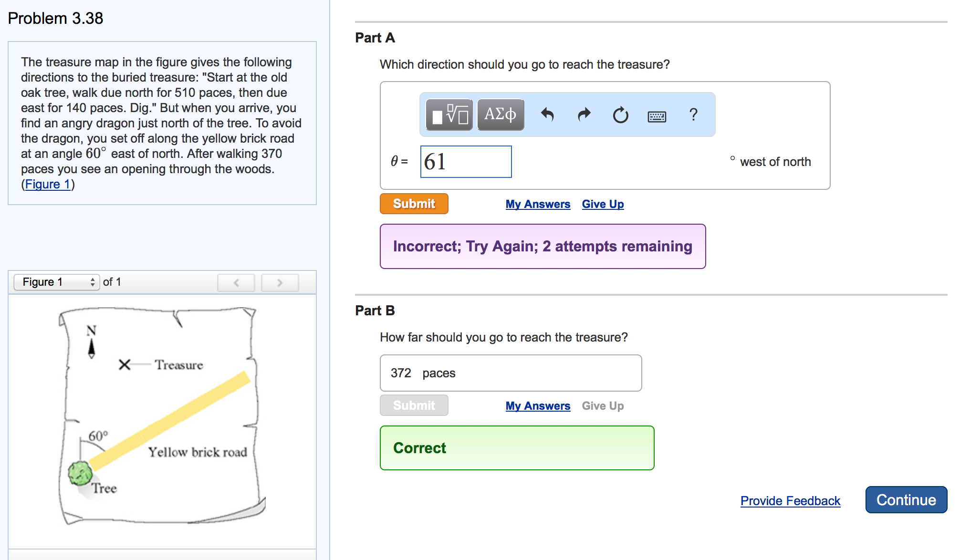960x560 pixels.
Task: Submit the Part A answer
Action: point(414,204)
